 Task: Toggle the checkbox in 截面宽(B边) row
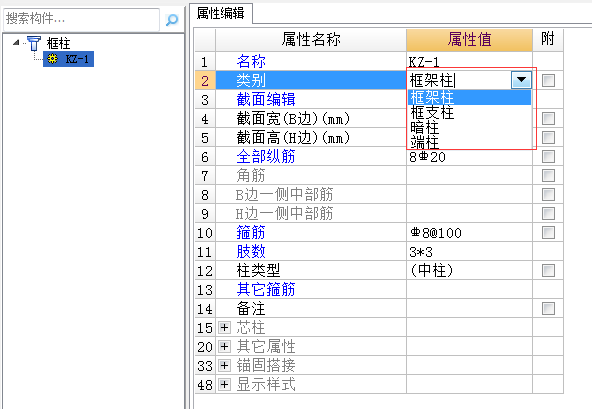[x=548, y=119]
